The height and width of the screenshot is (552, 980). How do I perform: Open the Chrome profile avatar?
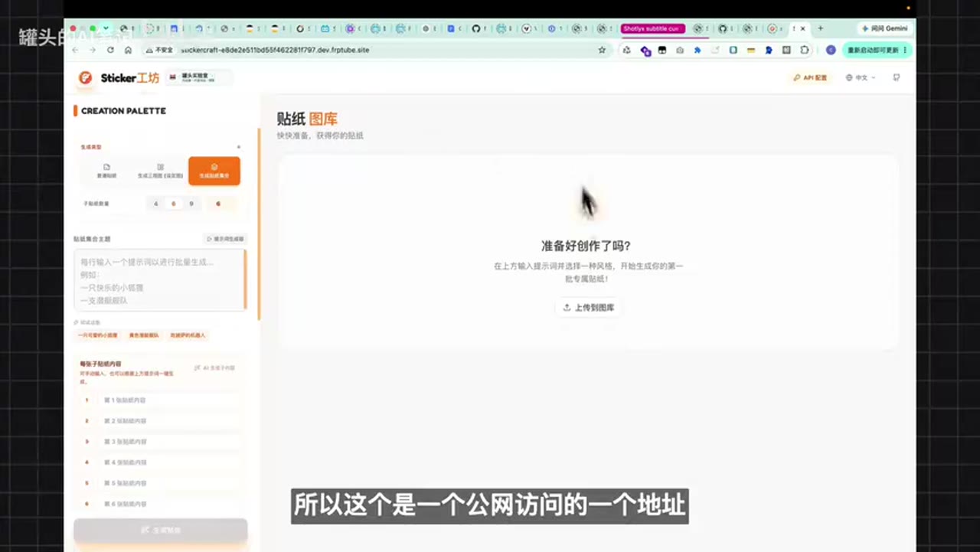coord(831,50)
